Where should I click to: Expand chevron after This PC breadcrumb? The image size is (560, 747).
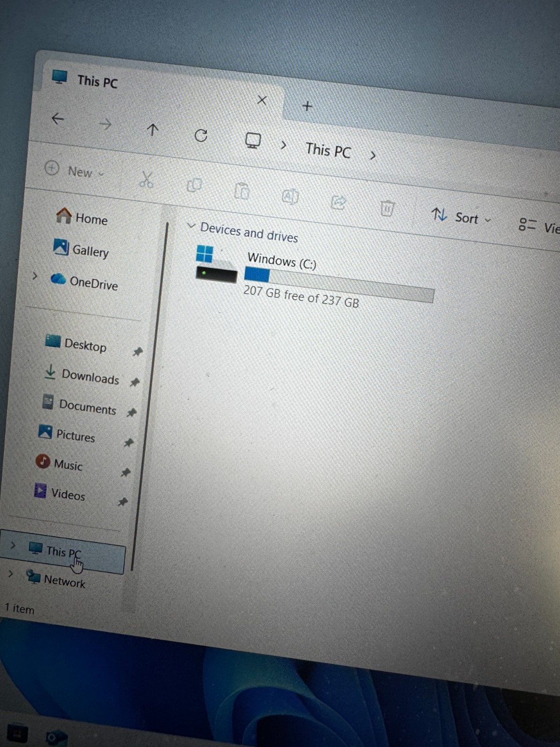point(372,155)
